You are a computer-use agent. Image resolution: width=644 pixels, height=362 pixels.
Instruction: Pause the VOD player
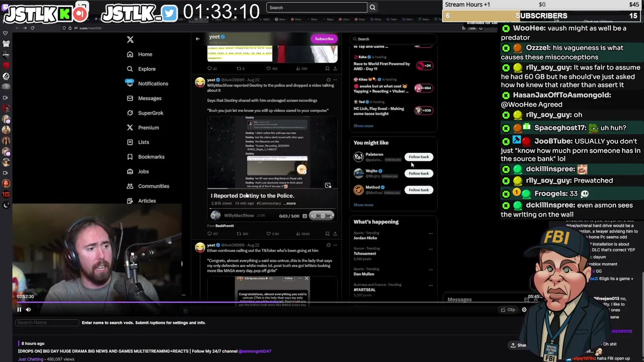coord(19,310)
